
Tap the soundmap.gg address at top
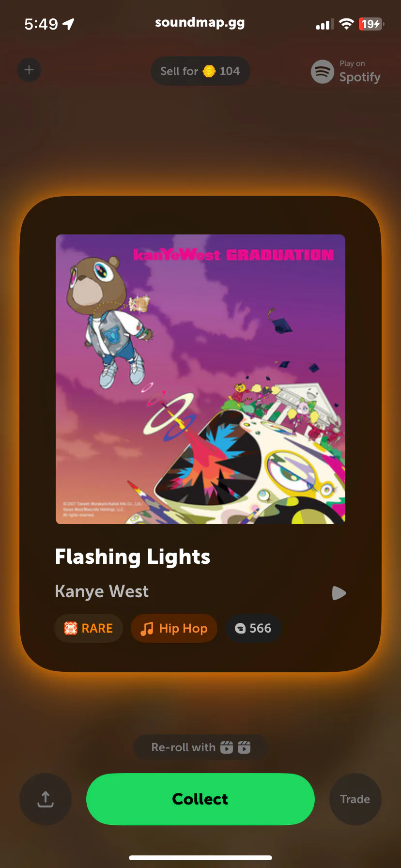click(x=200, y=23)
